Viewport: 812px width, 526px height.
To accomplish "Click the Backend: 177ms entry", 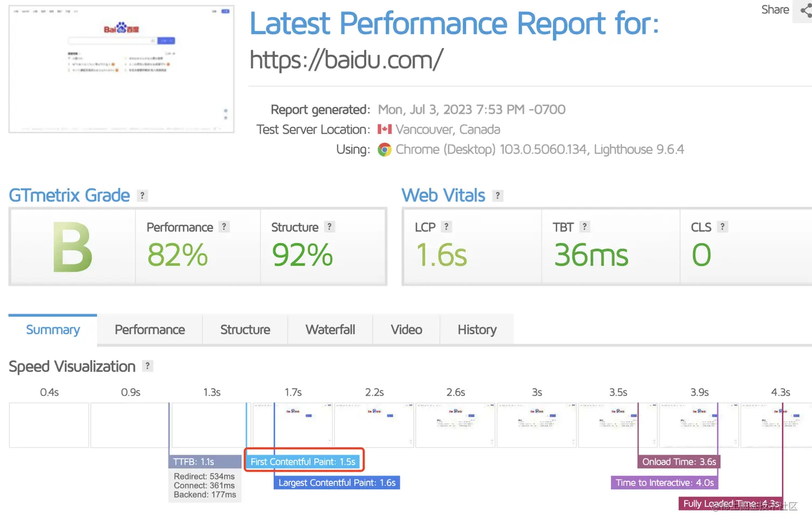I will pyautogui.click(x=205, y=494).
